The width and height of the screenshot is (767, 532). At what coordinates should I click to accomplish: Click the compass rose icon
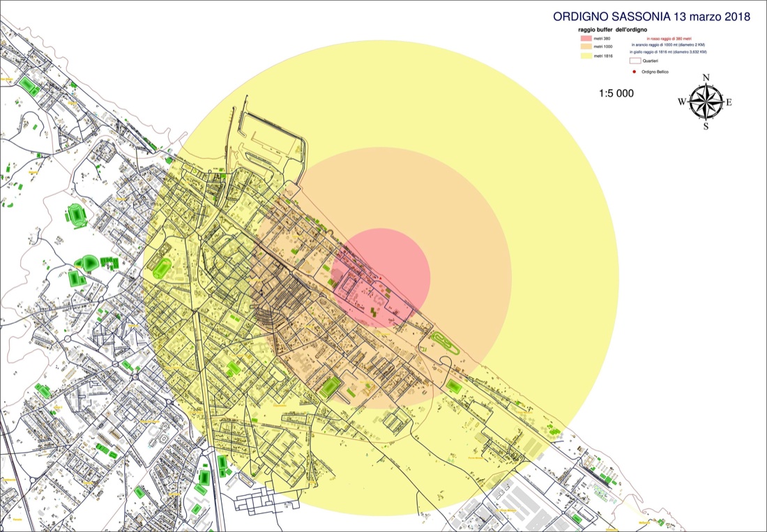click(706, 102)
